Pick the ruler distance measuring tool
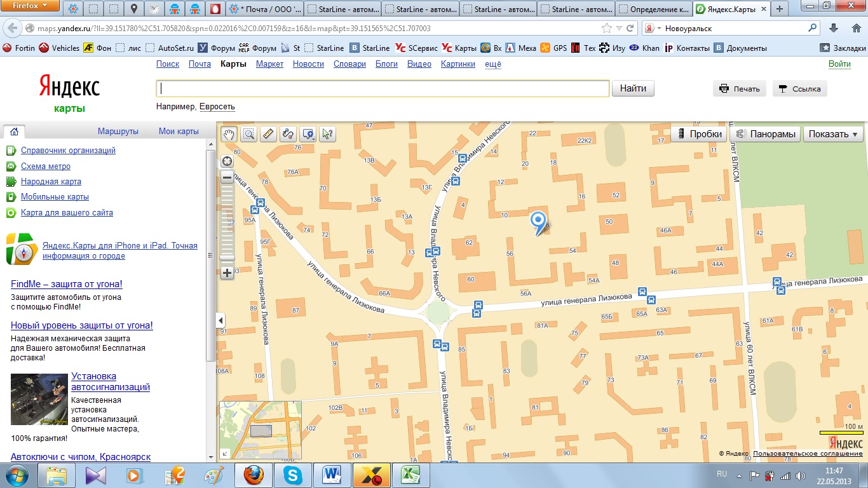This screenshot has height=488, width=868. click(x=268, y=134)
